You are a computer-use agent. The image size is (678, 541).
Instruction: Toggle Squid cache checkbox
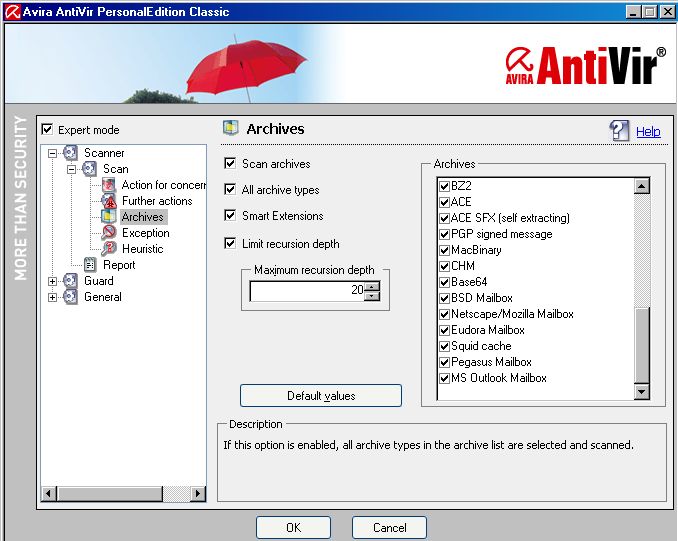coord(444,346)
